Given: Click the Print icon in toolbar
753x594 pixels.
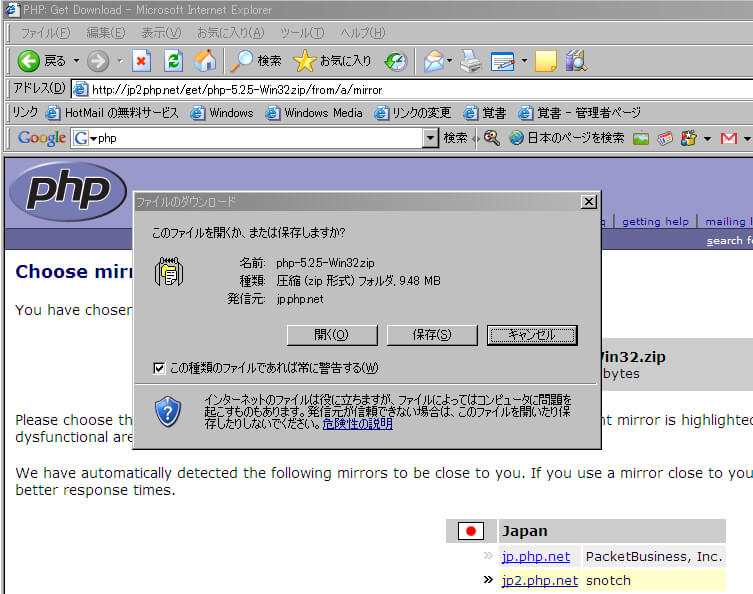Looking at the screenshot, I should 471,61.
